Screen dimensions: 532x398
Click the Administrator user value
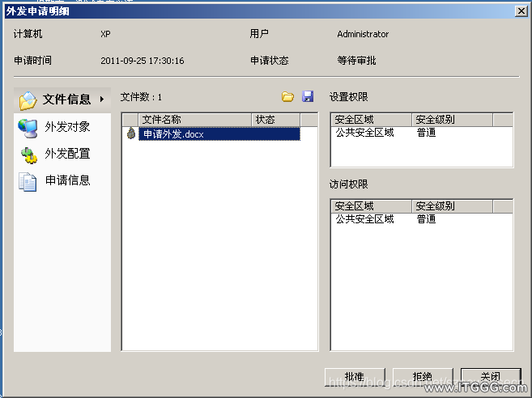click(363, 34)
